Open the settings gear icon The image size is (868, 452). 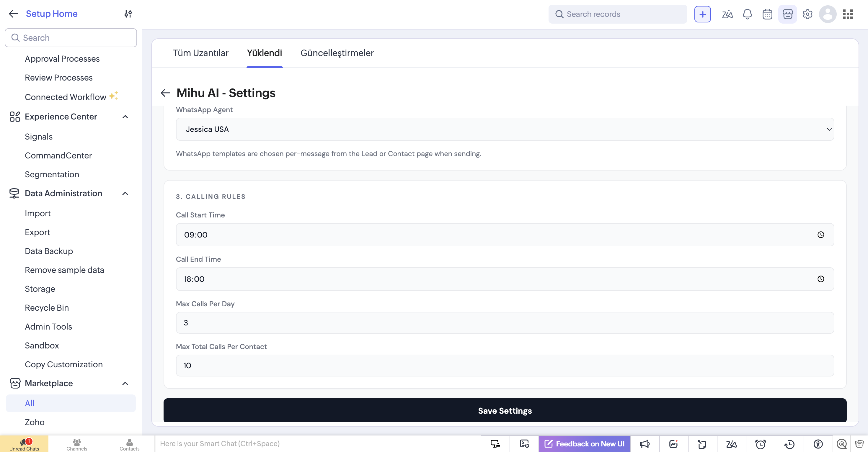(808, 14)
